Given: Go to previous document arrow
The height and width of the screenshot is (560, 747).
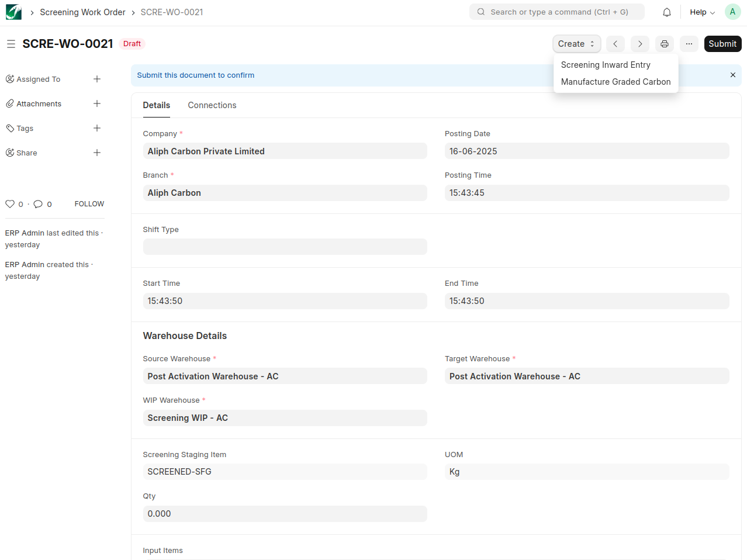Looking at the screenshot, I should pyautogui.click(x=615, y=44).
